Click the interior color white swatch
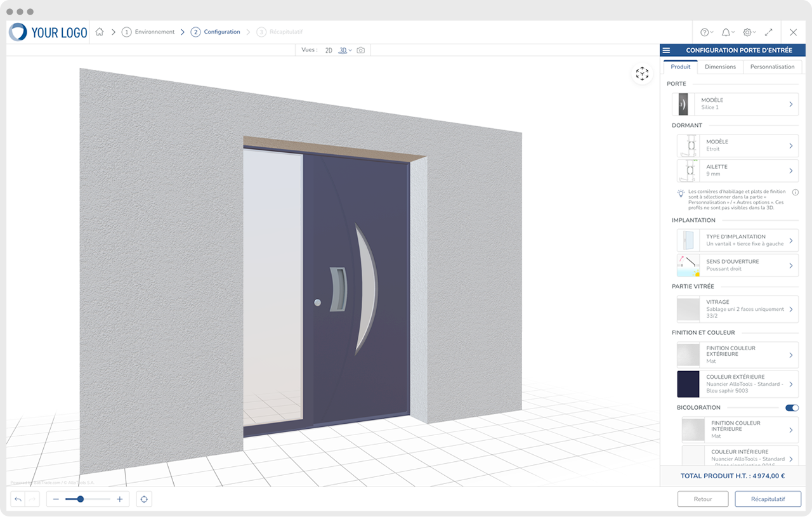This screenshot has height=517, width=812. pyautogui.click(x=693, y=455)
